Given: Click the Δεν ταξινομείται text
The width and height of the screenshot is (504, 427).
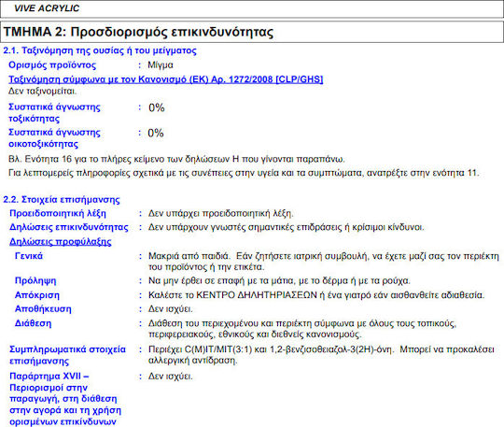Looking at the screenshot, I should 42,91.
